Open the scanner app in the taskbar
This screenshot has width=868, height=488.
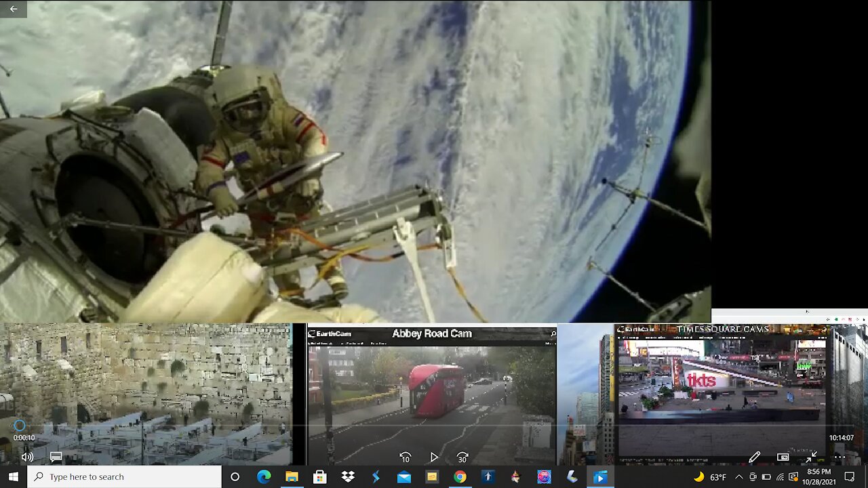pos(572,476)
